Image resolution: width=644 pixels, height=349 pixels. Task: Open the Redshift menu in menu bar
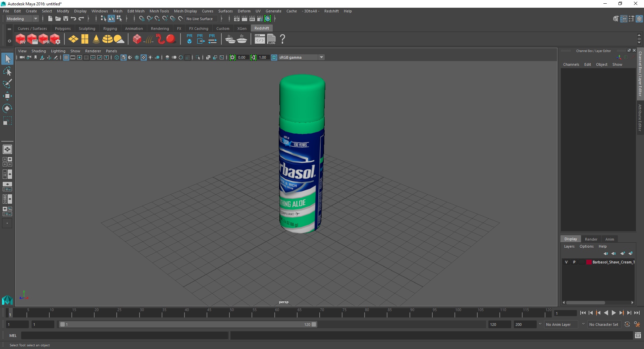pos(331,11)
